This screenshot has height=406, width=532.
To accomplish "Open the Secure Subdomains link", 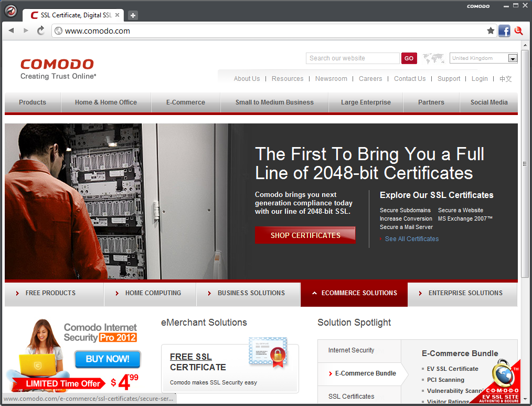I will 405,210.
